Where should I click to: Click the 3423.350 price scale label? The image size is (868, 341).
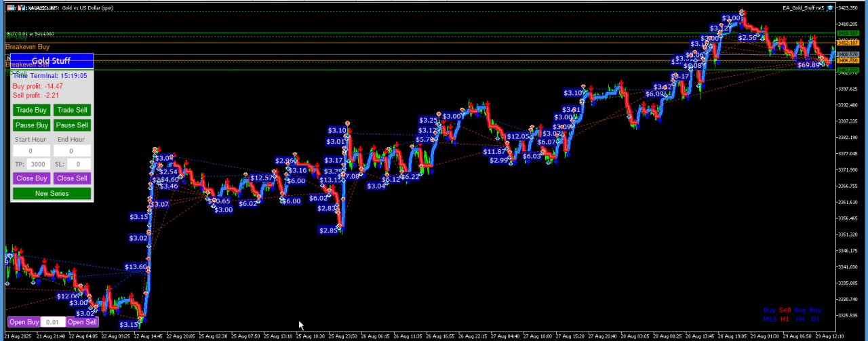848,8
